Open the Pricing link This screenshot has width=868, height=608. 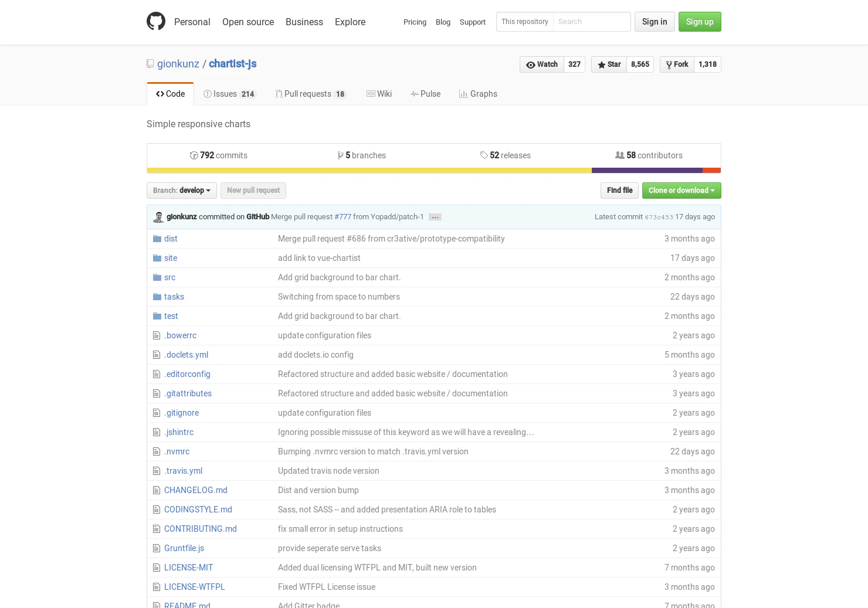(415, 22)
